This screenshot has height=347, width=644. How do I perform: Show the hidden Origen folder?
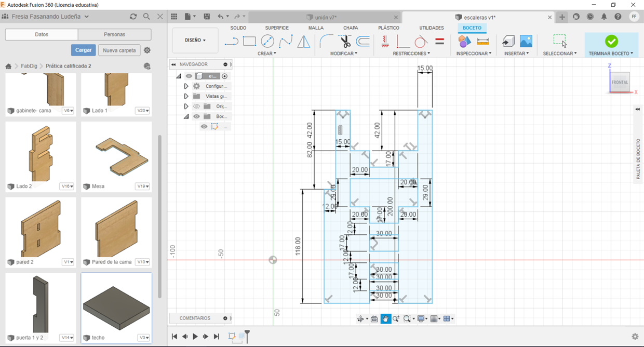(x=196, y=106)
